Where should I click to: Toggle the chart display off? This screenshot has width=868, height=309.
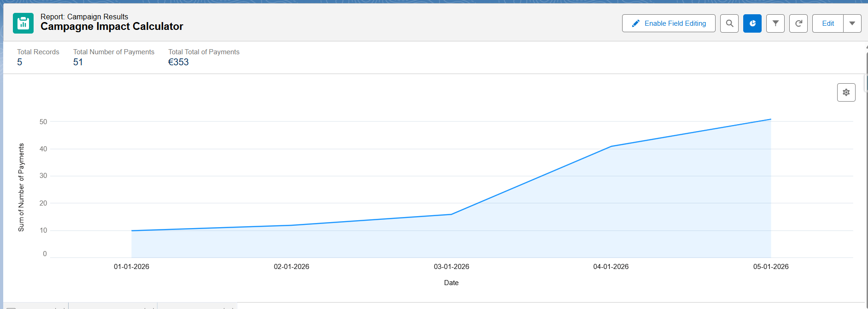(752, 23)
